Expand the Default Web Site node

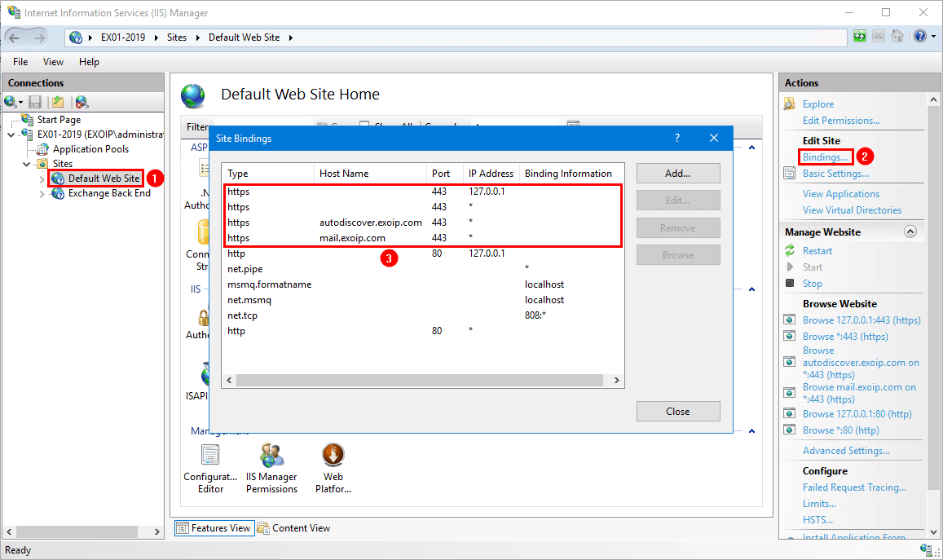pos(42,179)
